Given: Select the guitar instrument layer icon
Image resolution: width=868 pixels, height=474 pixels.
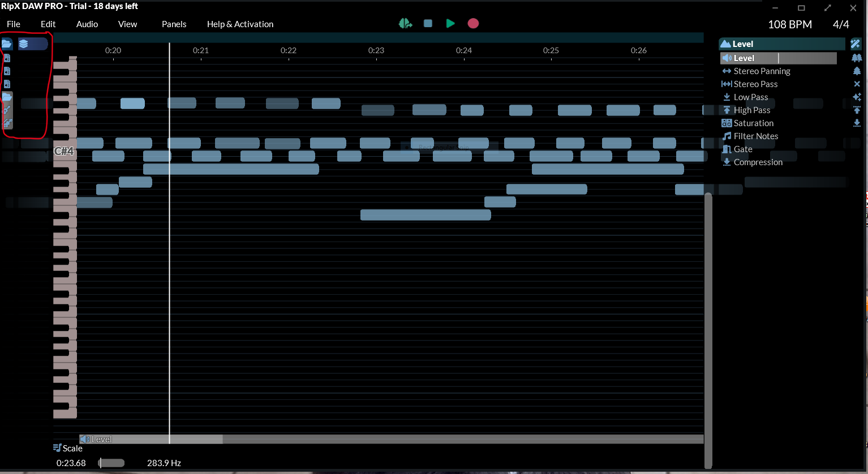Looking at the screenshot, I should pos(7,110).
